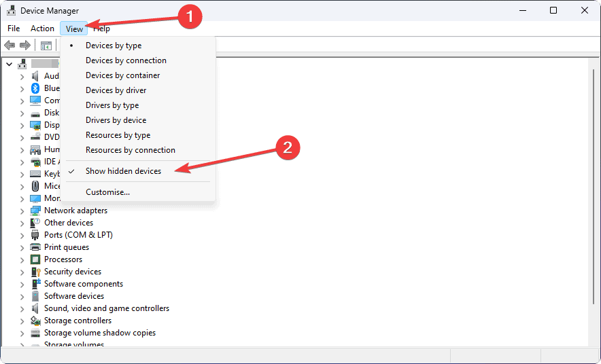Expand the Software devices category

(x=22, y=297)
